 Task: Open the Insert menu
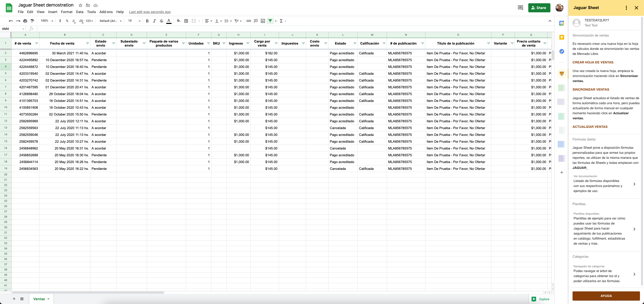(53, 12)
